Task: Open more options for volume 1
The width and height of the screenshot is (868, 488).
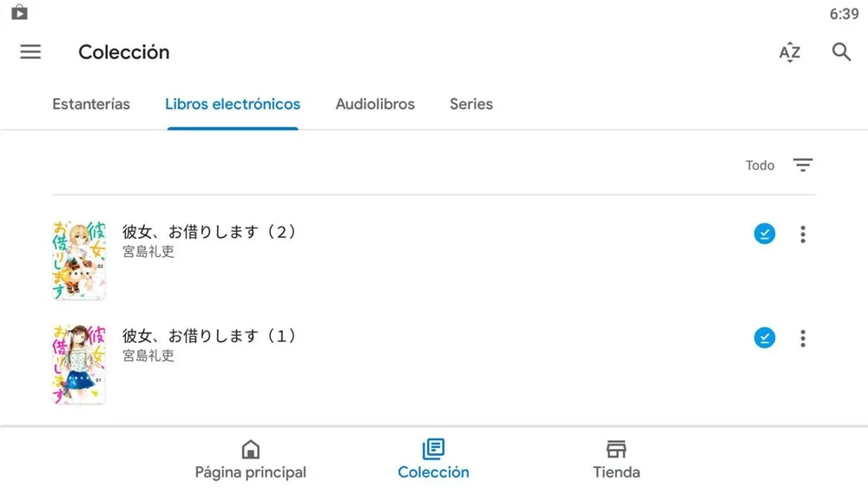Action: [803, 338]
